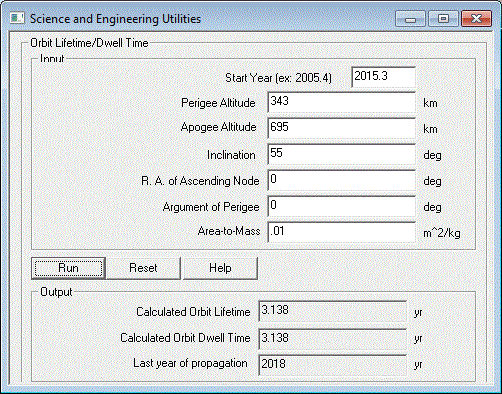Click the Calculated Orbit Lifetime output box
502x394 pixels.
pyautogui.click(x=333, y=311)
